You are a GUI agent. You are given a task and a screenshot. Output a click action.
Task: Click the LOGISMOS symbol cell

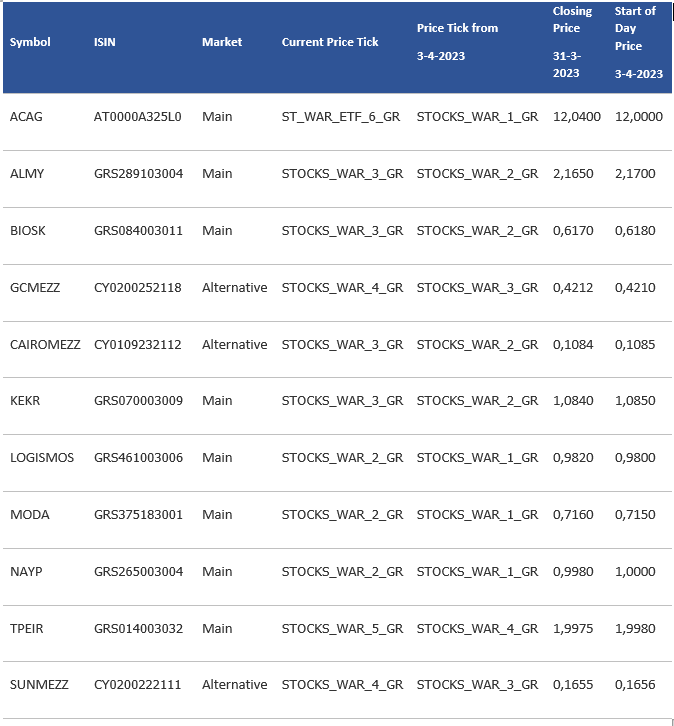click(x=42, y=458)
